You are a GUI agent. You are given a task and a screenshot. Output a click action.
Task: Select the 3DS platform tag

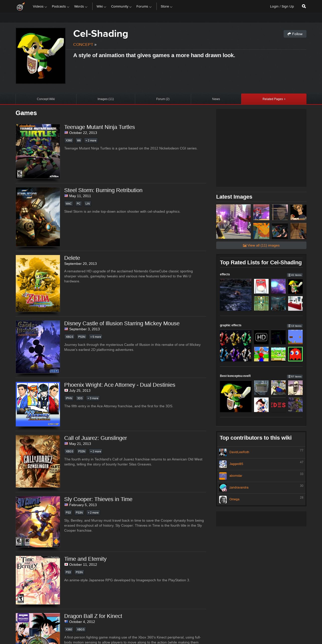[80, 398]
